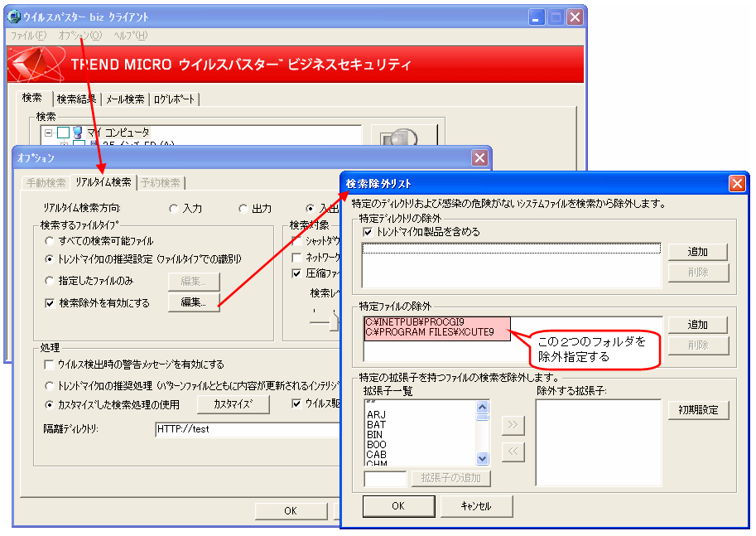Click the << button to remove an extension
756x536 pixels.
513,451
